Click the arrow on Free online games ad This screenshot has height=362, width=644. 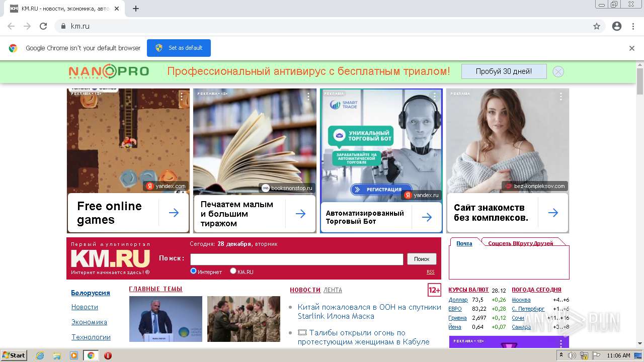[x=174, y=213]
